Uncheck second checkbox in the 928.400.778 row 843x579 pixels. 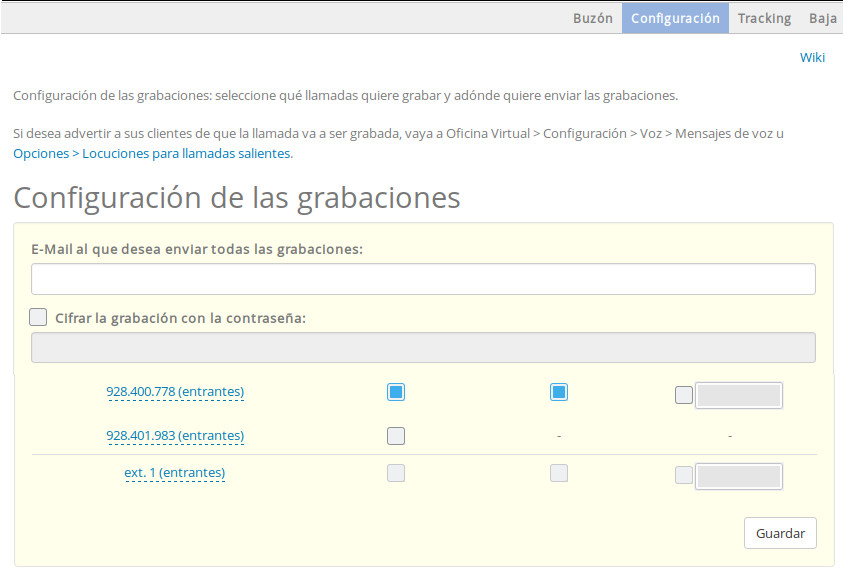[x=559, y=392]
